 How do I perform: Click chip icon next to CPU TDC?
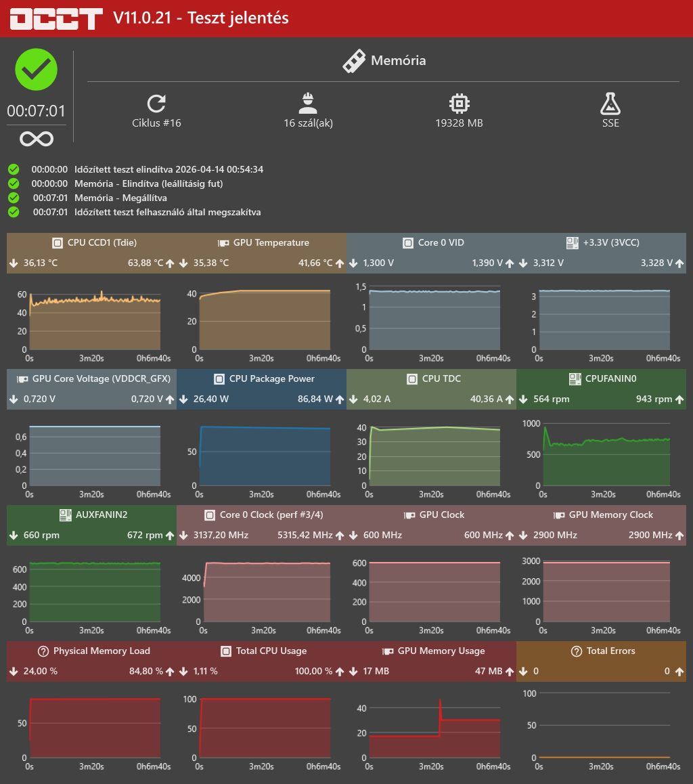[x=412, y=379]
